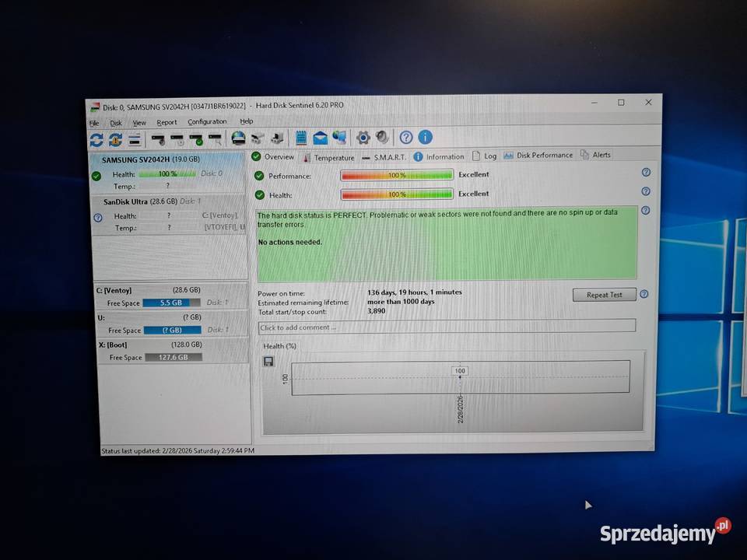Click the envelope send-email toolbar icon
Image resolution: width=747 pixels, height=560 pixels.
[x=320, y=138]
